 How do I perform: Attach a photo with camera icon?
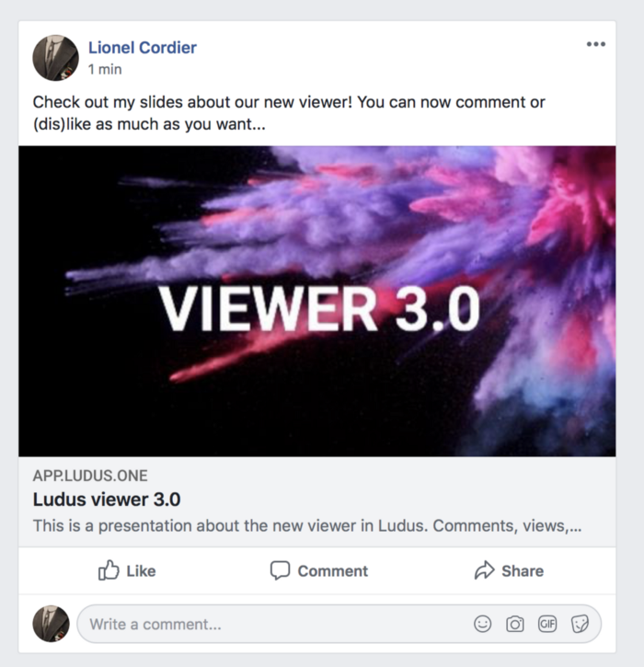pyautogui.click(x=514, y=624)
